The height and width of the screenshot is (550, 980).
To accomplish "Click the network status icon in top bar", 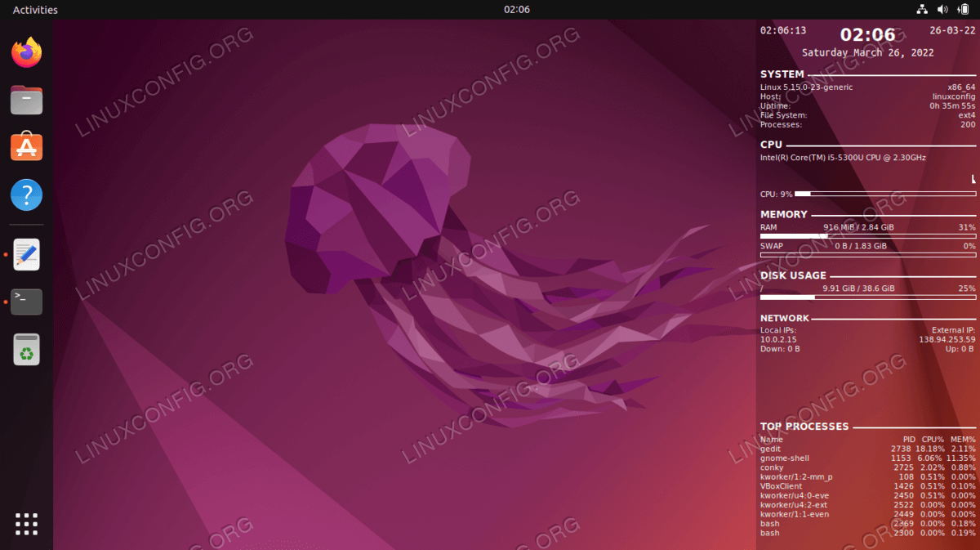I will (x=922, y=10).
